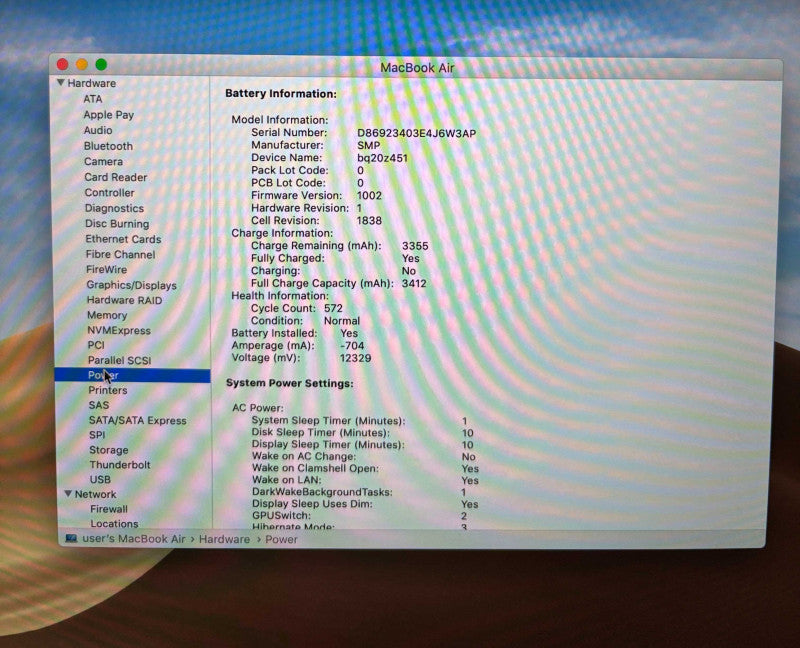Select USB in the sidebar
The height and width of the screenshot is (648, 800).
(x=101, y=480)
